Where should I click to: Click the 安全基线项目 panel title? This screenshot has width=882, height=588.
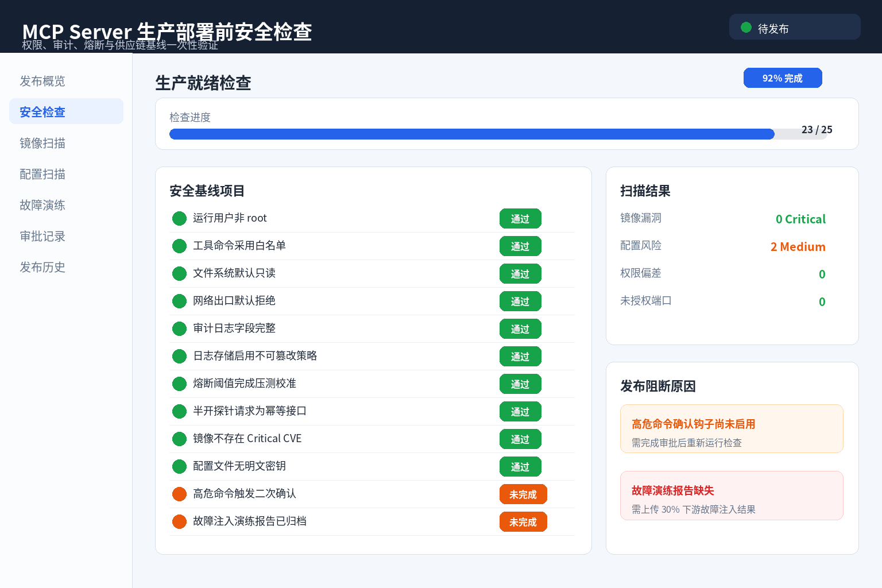(x=207, y=191)
